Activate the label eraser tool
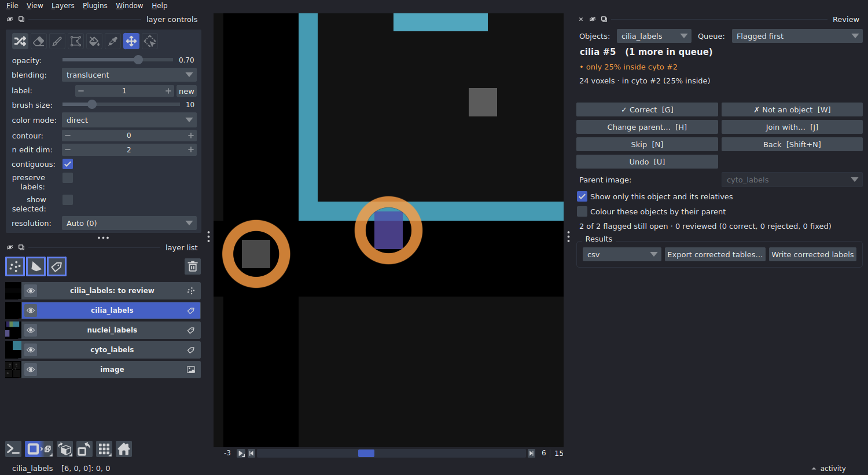The height and width of the screenshot is (475, 868). tap(39, 41)
